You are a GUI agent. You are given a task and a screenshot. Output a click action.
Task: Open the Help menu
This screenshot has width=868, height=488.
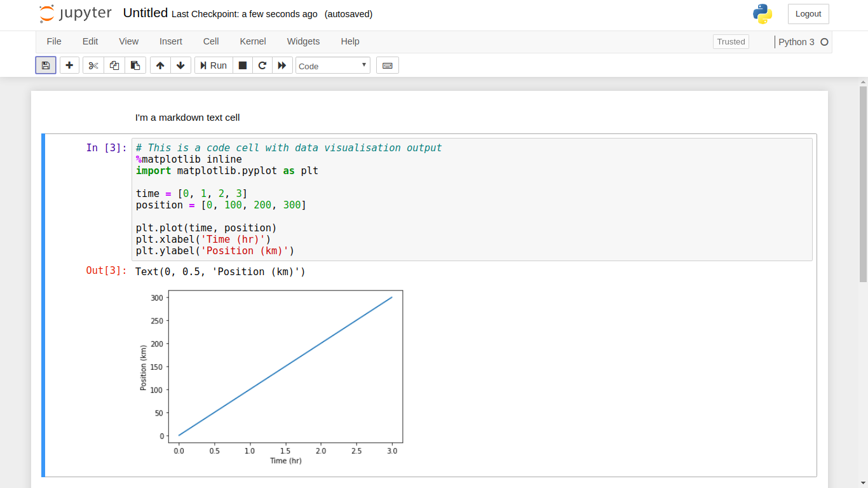click(350, 41)
